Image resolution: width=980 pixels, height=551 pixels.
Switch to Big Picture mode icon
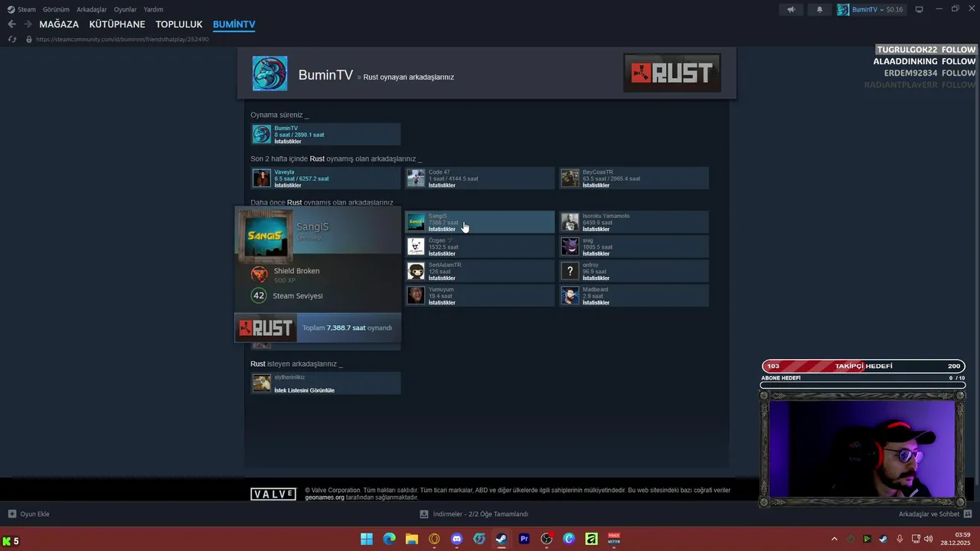click(920, 9)
